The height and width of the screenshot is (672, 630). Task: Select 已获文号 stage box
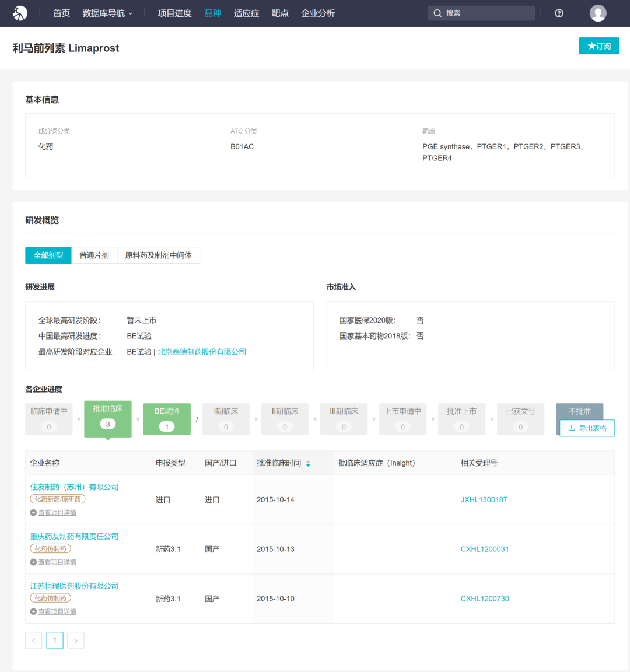[x=521, y=419]
